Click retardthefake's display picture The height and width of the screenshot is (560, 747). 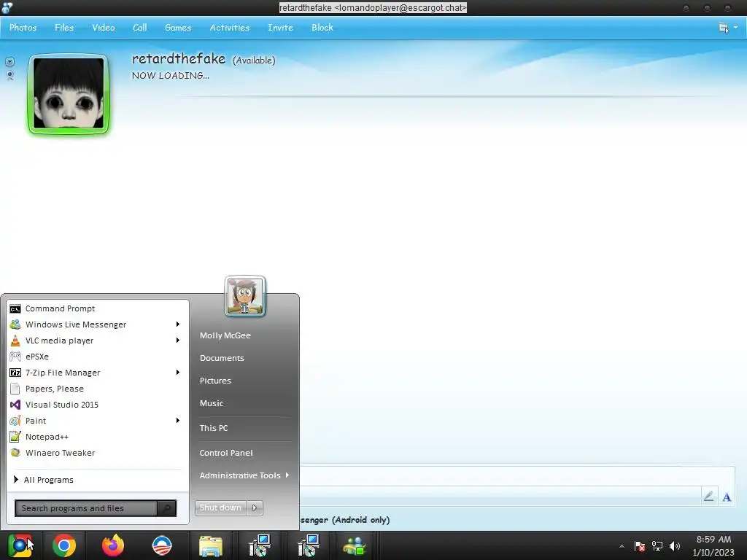69,94
